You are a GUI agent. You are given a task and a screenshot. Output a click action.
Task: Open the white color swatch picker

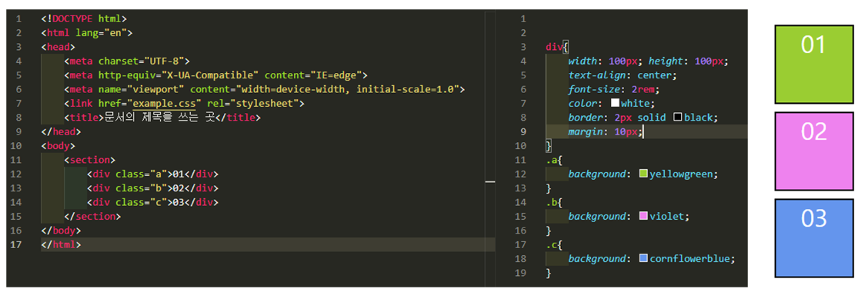tap(615, 104)
